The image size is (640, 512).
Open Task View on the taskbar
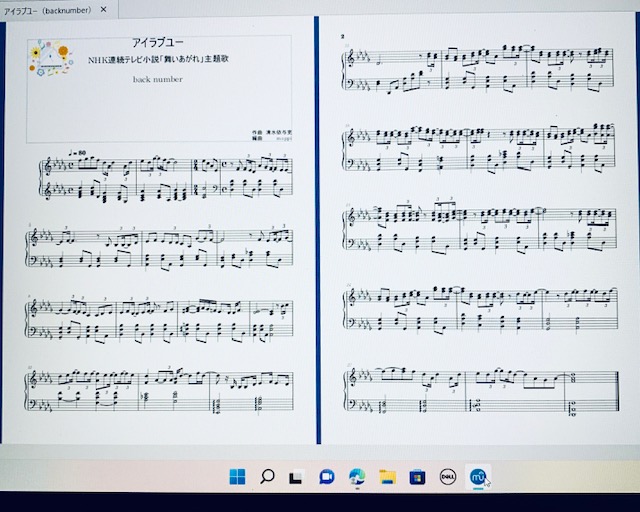pos(296,477)
